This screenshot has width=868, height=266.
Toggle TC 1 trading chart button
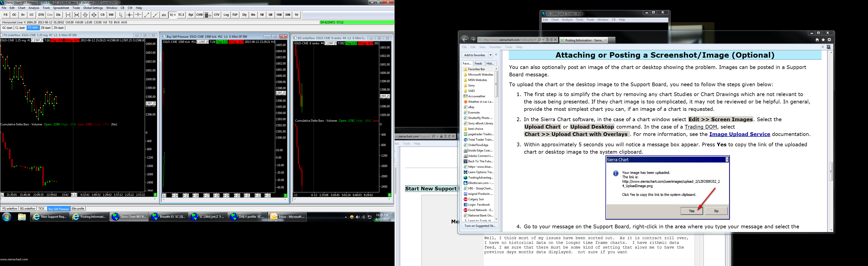[x=173, y=15]
